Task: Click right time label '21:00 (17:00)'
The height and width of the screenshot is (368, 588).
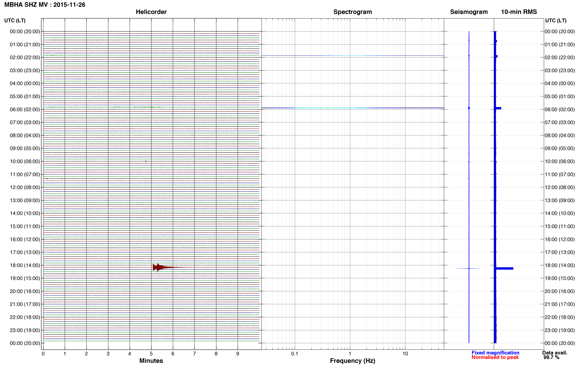Action: pyautogui.click(x=560, y=304)
